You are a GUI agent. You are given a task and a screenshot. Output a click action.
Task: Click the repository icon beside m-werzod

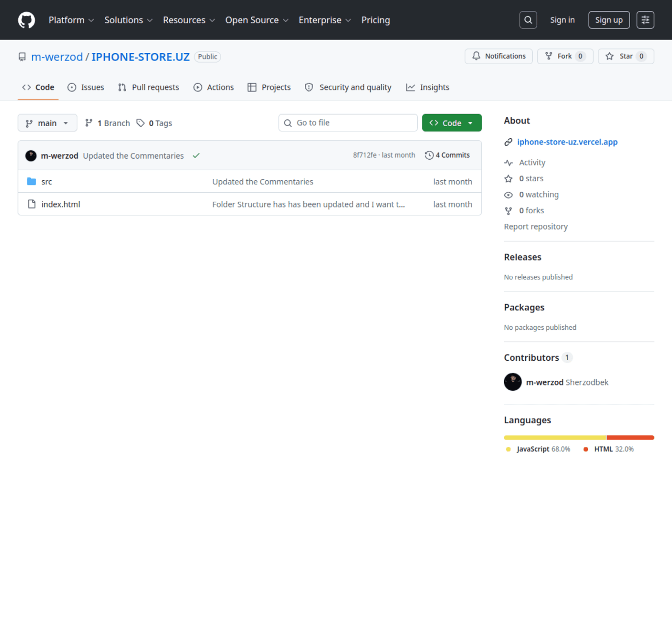tap(22, 57)
